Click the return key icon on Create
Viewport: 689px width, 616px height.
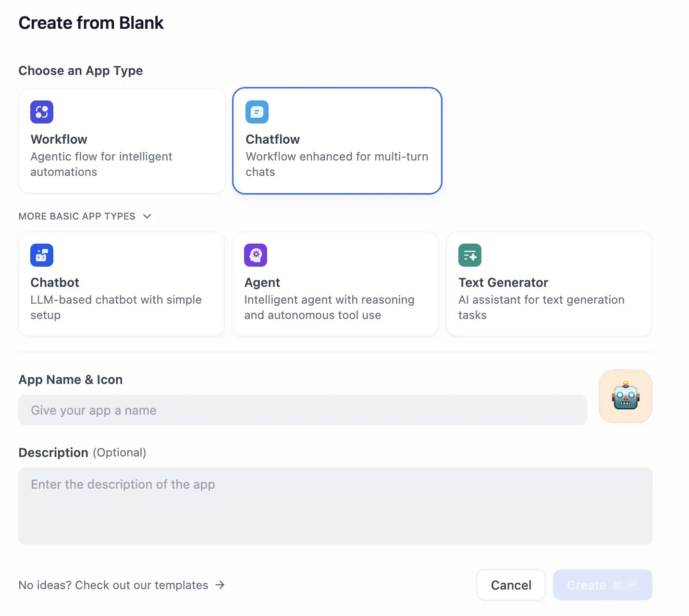point(633,585)
